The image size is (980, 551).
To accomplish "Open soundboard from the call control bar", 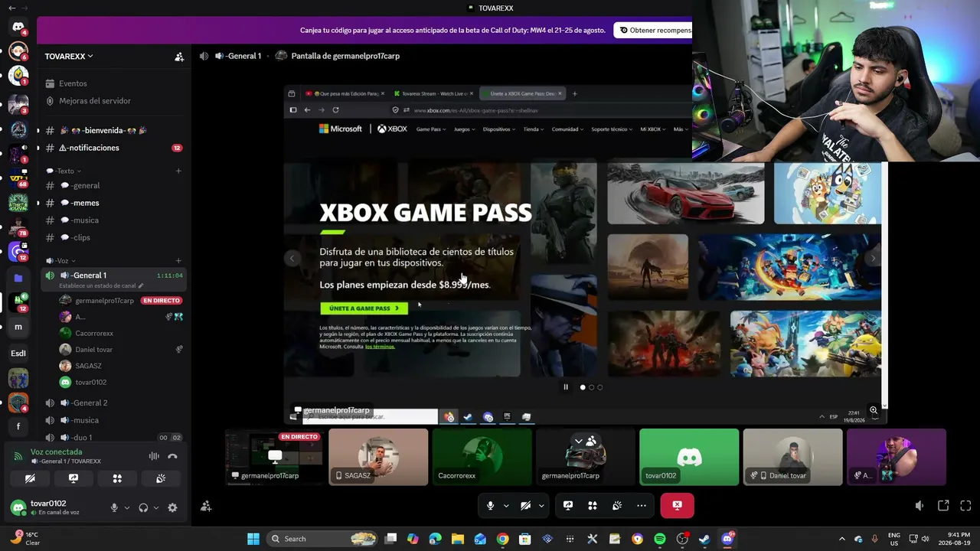I will (x=617, y=506).
